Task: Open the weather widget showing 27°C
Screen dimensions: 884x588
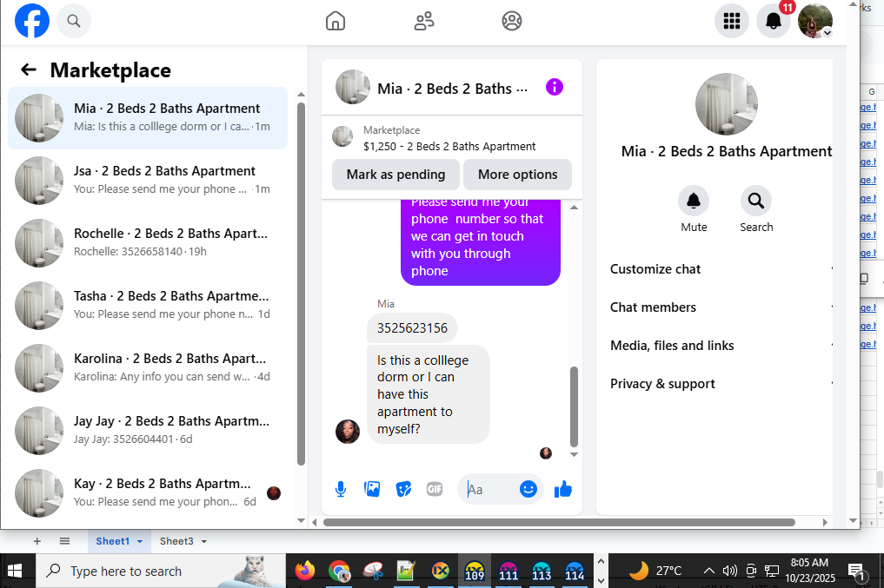Action: pyautogui.click(x=655, y=571)
